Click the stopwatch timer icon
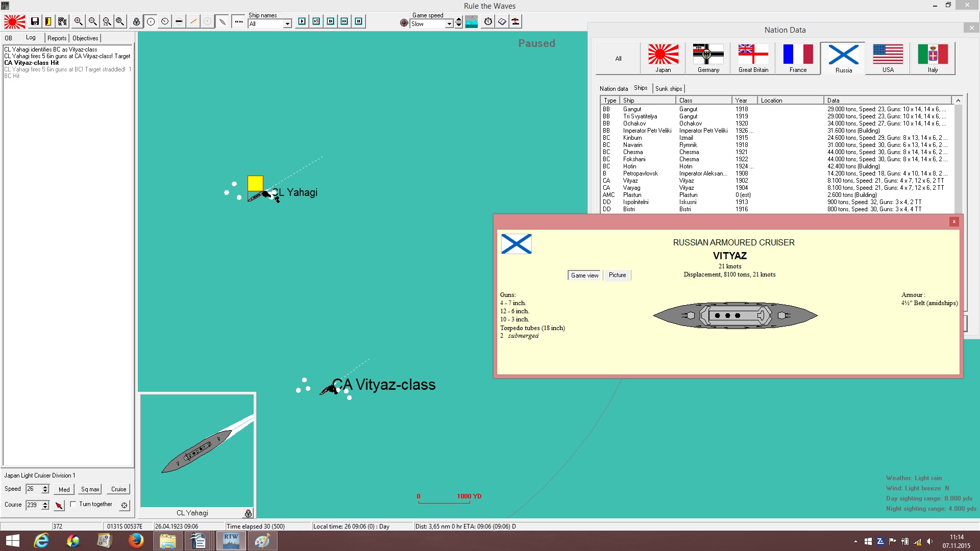 pyautogui.click(x=488, y=21)
